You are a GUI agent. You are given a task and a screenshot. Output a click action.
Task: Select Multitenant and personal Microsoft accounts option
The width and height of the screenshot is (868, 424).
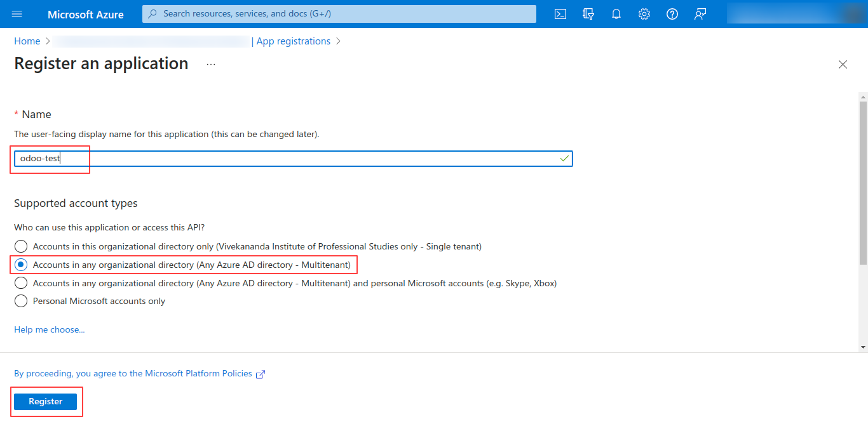[285, 283]
